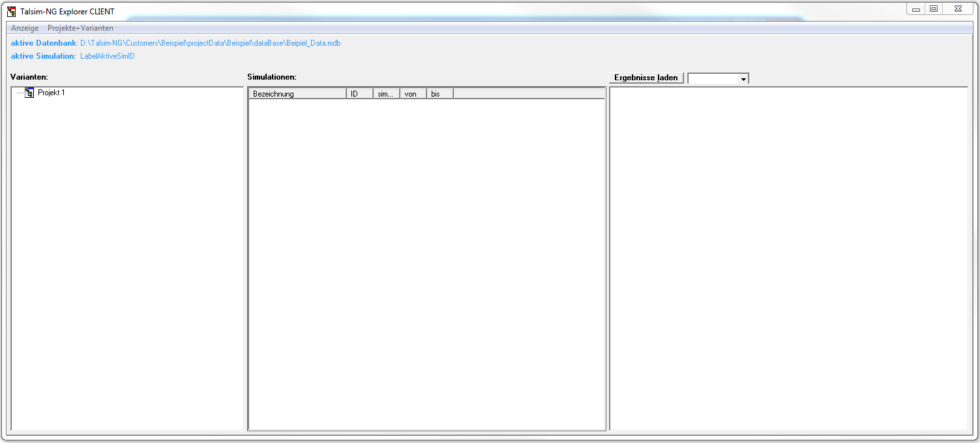Click the von column header
Screen dimensions: 980x443
413,94
